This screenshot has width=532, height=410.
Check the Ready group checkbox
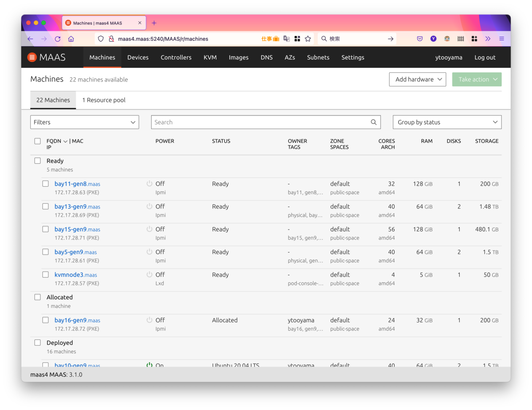[x=38, y=161]
